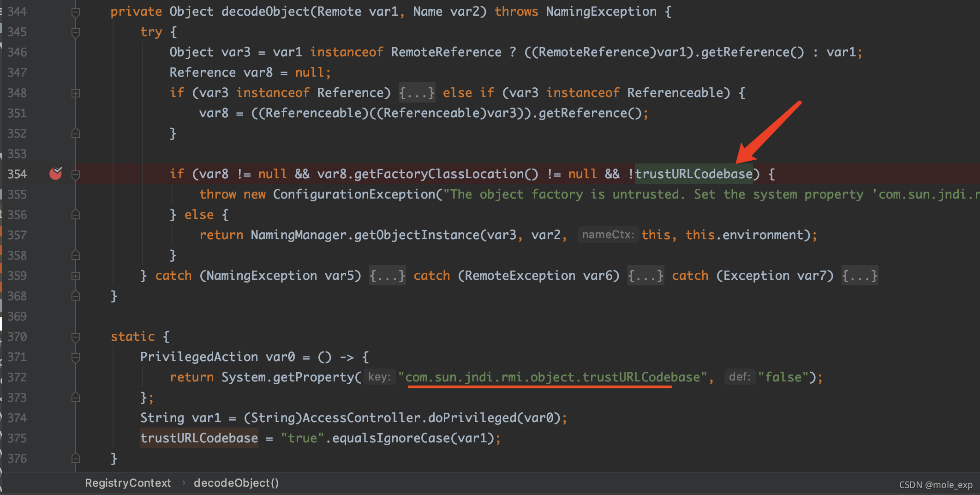Click the static keyword on line 370
This screenshot has height=495, width=980.
pos(132,337)
